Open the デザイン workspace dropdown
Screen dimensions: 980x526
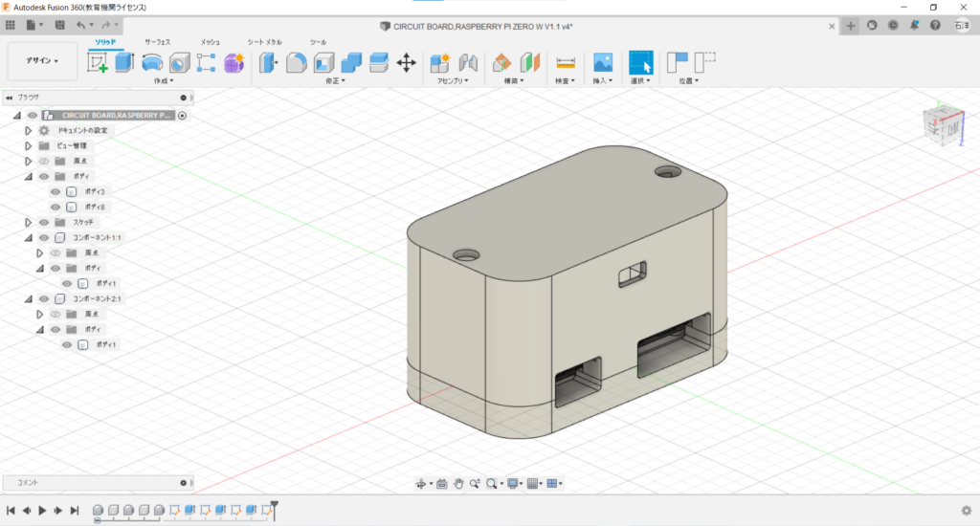42,60
